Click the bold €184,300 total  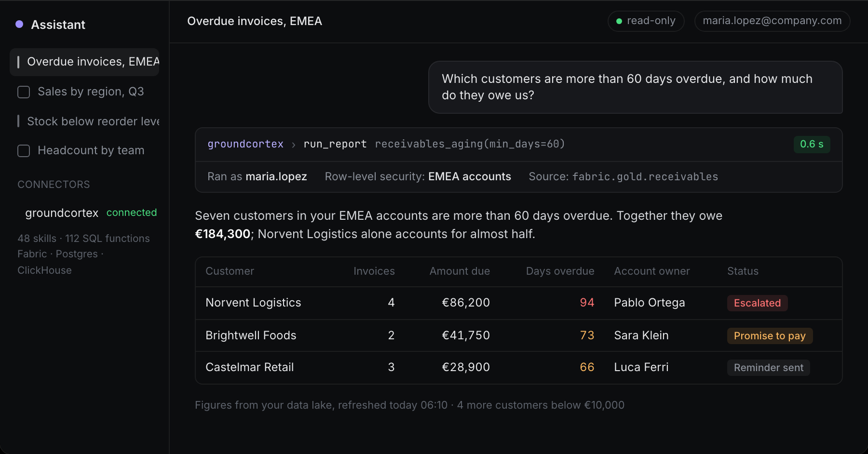(222, 234)
